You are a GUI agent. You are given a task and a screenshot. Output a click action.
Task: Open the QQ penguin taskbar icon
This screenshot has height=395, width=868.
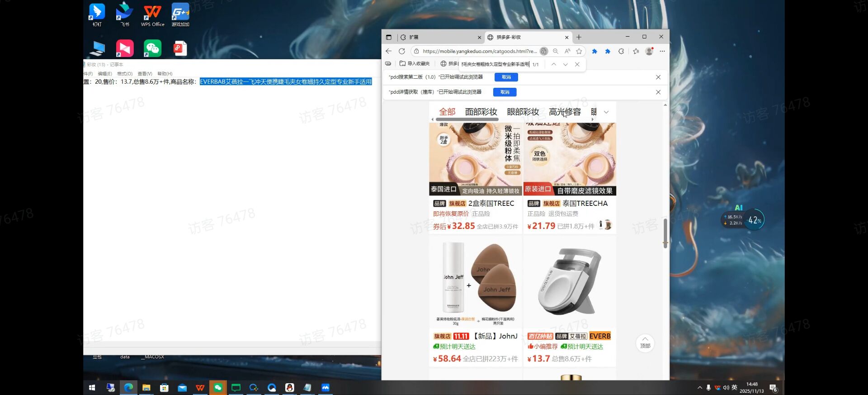(x=290, y=387)
